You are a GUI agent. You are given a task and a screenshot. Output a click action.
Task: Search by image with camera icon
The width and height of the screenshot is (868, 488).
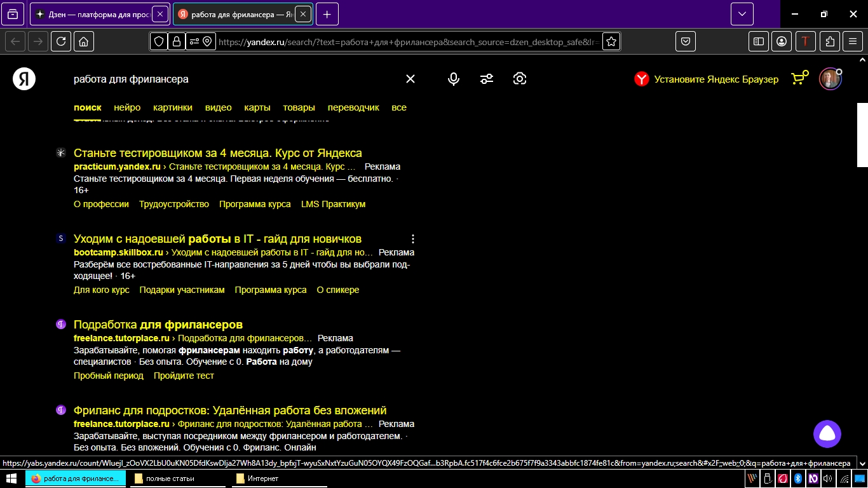coord(520,79)
